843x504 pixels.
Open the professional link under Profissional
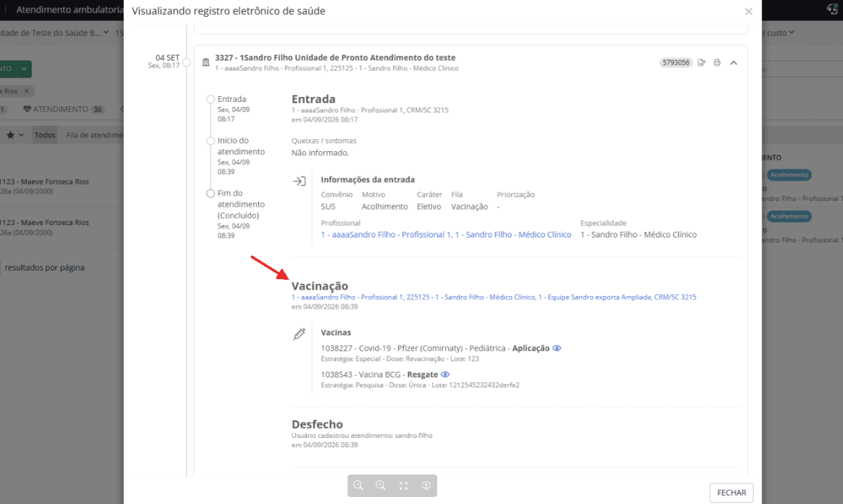tap(446, 235)
